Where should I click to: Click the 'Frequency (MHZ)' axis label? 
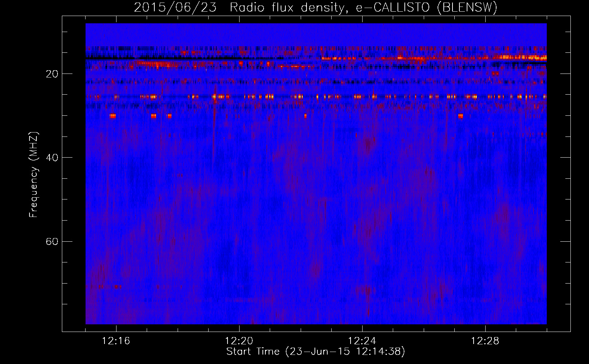[33, 175]
